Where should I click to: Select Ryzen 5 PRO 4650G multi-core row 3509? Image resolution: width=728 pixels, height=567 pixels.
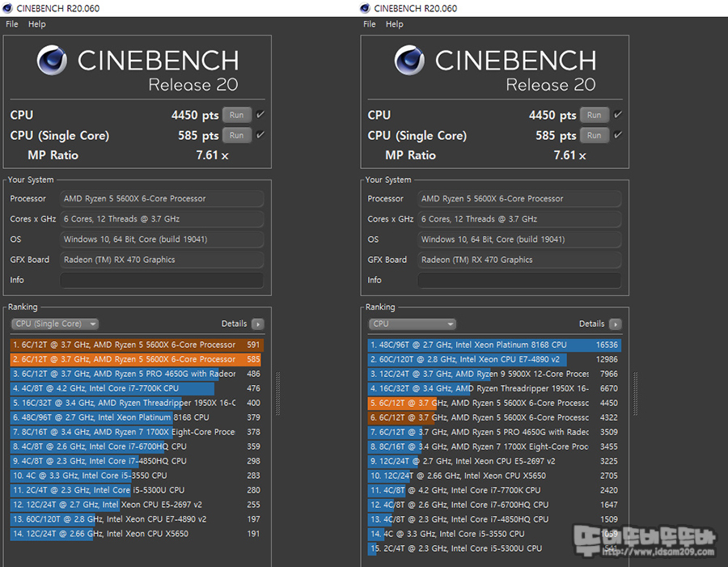tap(494, 432)
